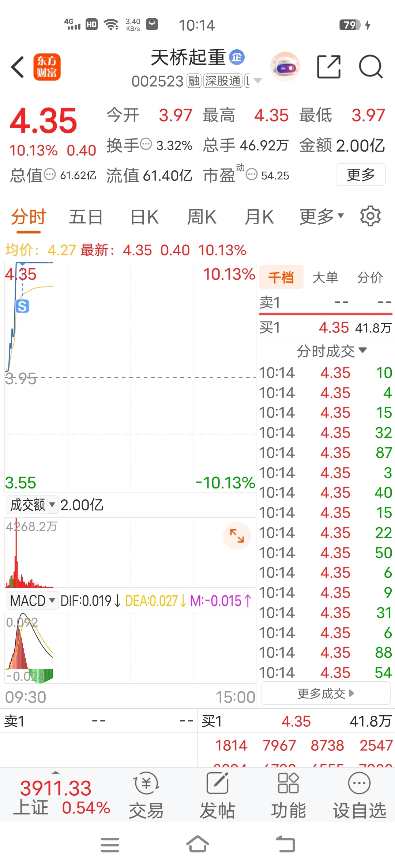Tap the 发帖 pencil icon
This screenshot has height=868, width=395.
[218, 783]
